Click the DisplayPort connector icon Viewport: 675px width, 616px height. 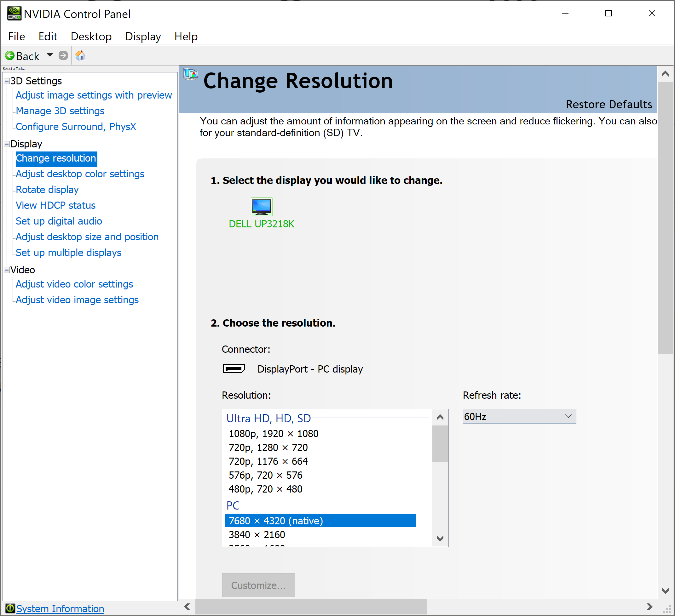(234, 368)
